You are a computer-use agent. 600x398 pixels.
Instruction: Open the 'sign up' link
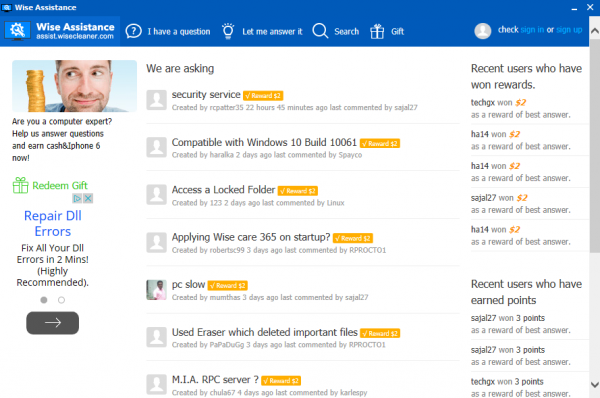569,30
